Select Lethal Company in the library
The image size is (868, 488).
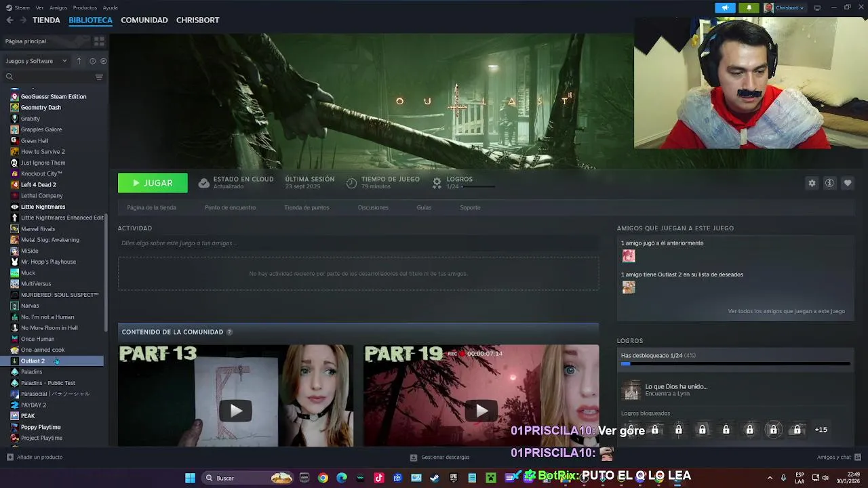pyautogui.click(x=42, y=196)
